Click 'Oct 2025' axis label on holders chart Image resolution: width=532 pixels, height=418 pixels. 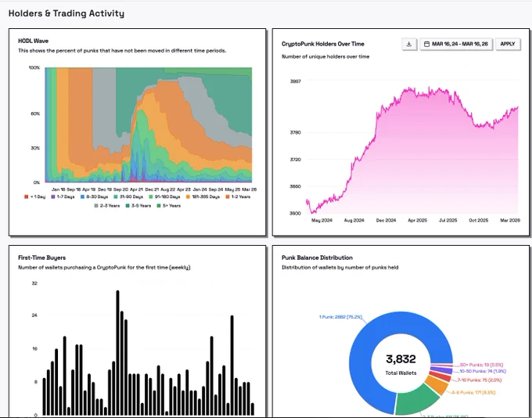(x=478, y=221)
